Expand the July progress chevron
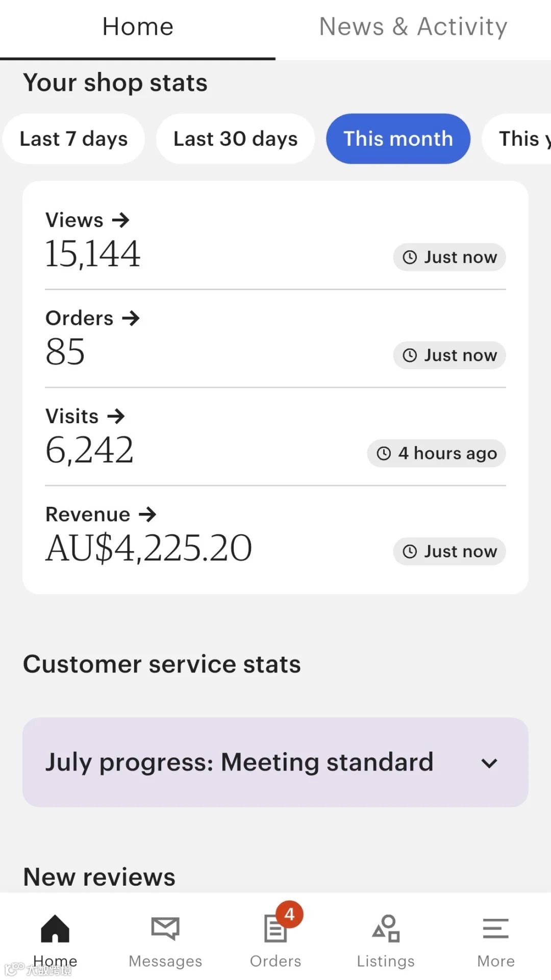Screen dimensions: 551x980 click(489, 763)
